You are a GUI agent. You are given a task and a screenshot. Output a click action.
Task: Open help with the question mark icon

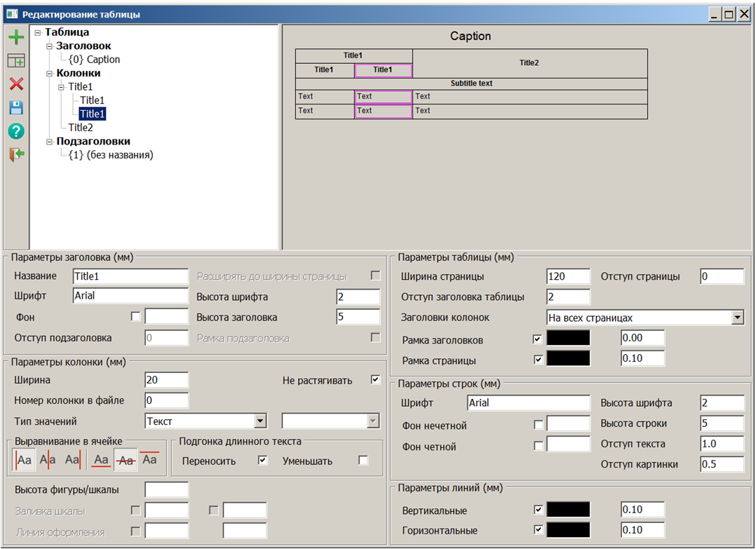point(15,131)
